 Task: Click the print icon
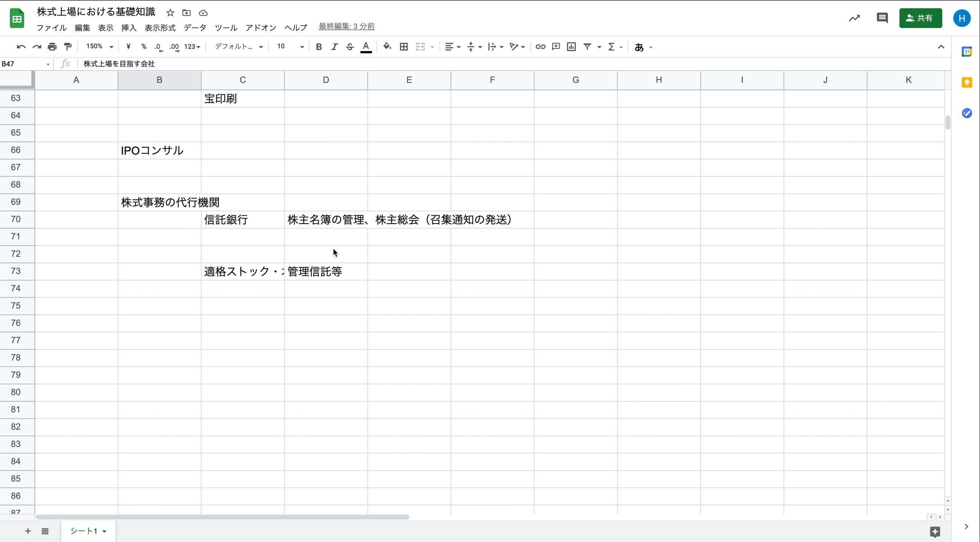[52, 47]
